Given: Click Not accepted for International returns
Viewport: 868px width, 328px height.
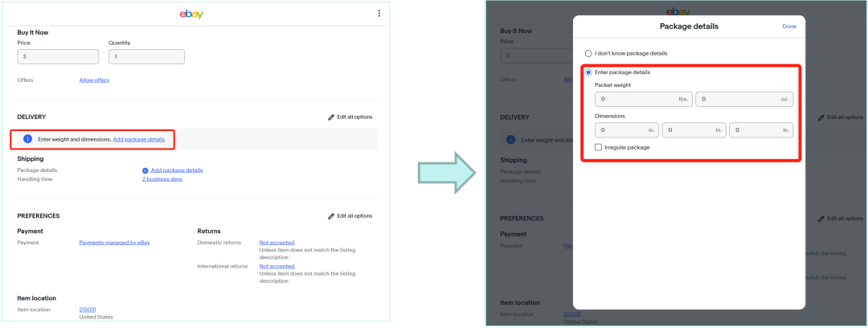Looking at the screenshot, I should tap(276, 267).
